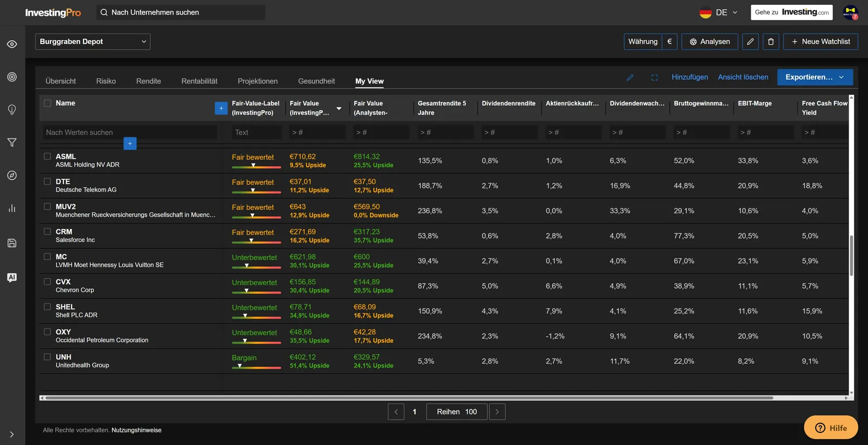Click the blue plus button under search field
Image resolution: width=868 pixels, height=445 pixels.
pos(130,143)
